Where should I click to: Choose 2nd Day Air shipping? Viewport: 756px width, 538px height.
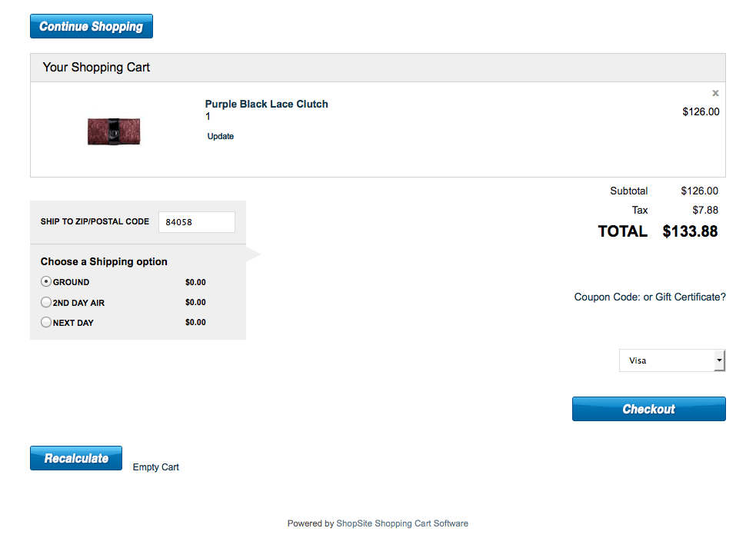tap(46, 303)
